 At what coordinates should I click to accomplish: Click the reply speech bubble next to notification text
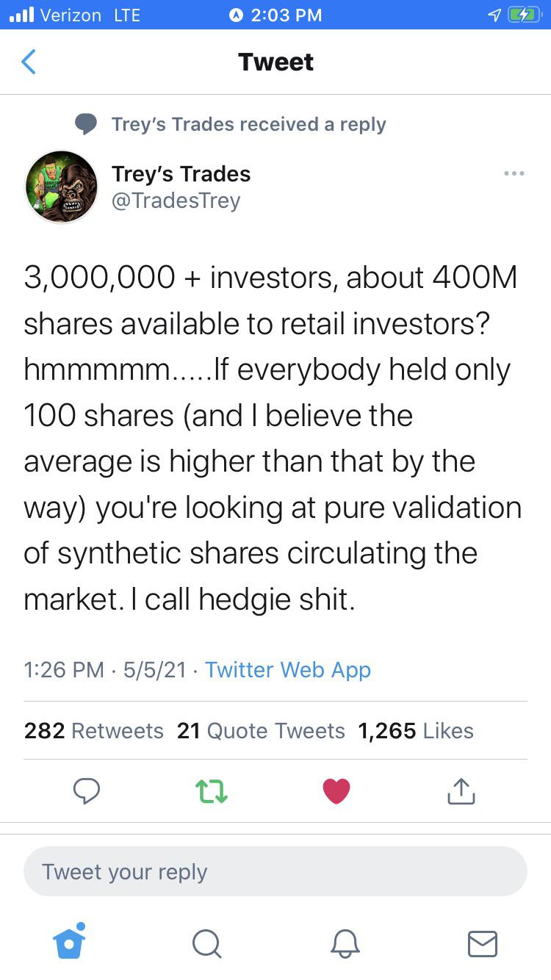click(86, 123)
